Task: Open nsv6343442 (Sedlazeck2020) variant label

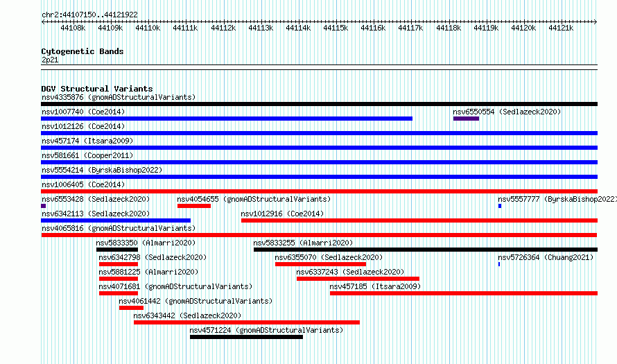Action: pyautogui.click(x=187, y=315)
